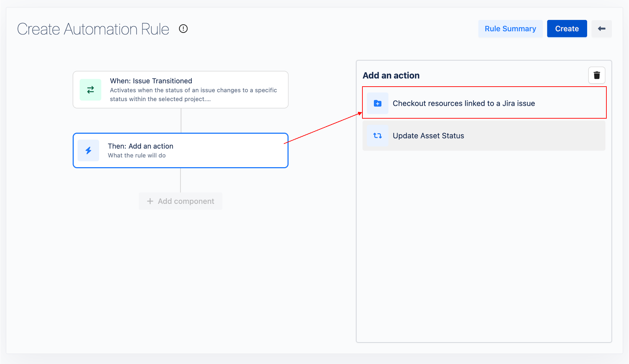Click the green Issue Transitioned swap-arrows icon
The image size is (629, 364).
(90, 90)
